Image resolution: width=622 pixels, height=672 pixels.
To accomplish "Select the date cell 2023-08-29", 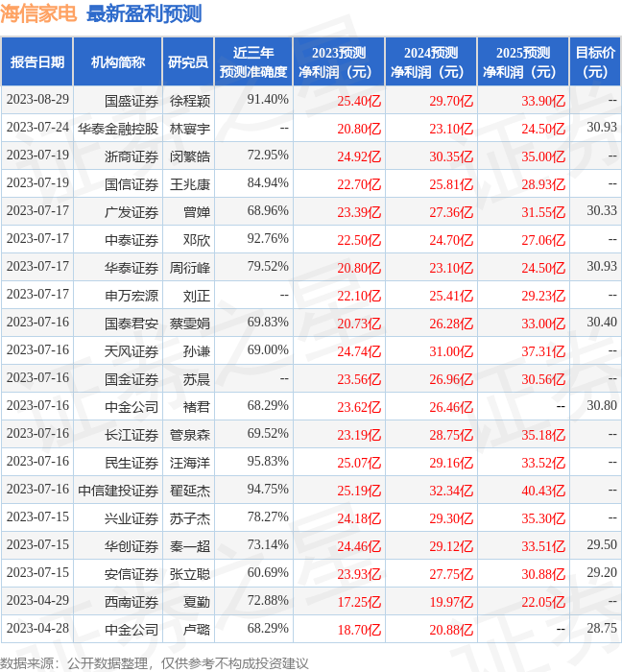I will [x=37, y=100].
